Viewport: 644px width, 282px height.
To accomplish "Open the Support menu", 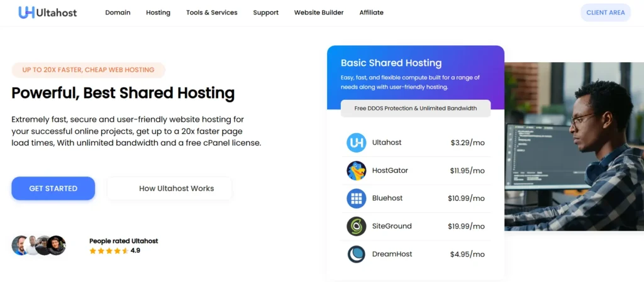I will click(x=266, y=13).
